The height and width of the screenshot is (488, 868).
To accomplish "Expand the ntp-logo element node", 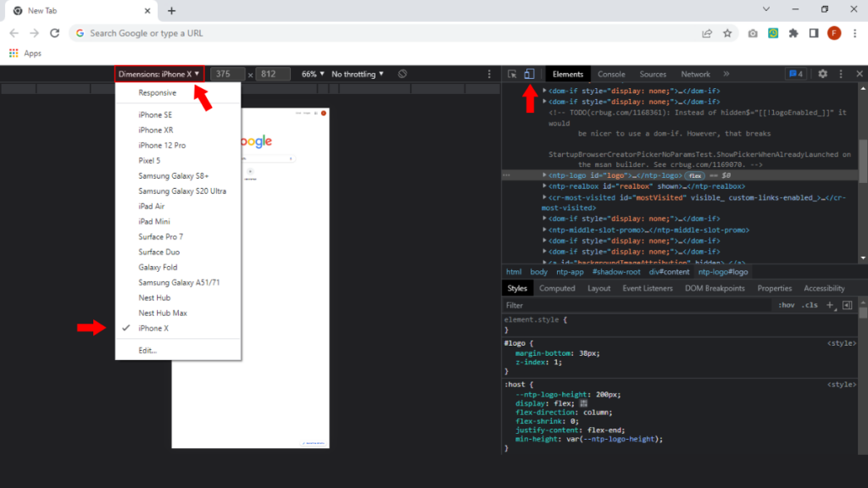I will click(544, 175).
